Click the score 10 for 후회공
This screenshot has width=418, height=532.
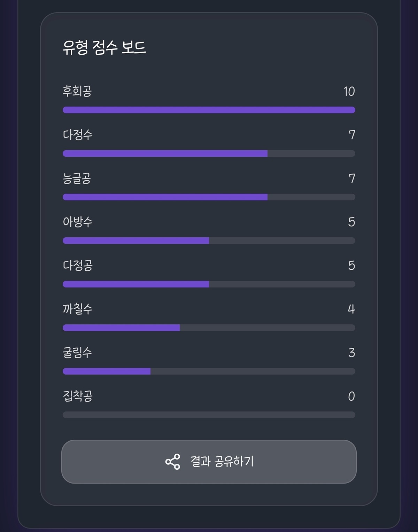click(x=349, y=91)
